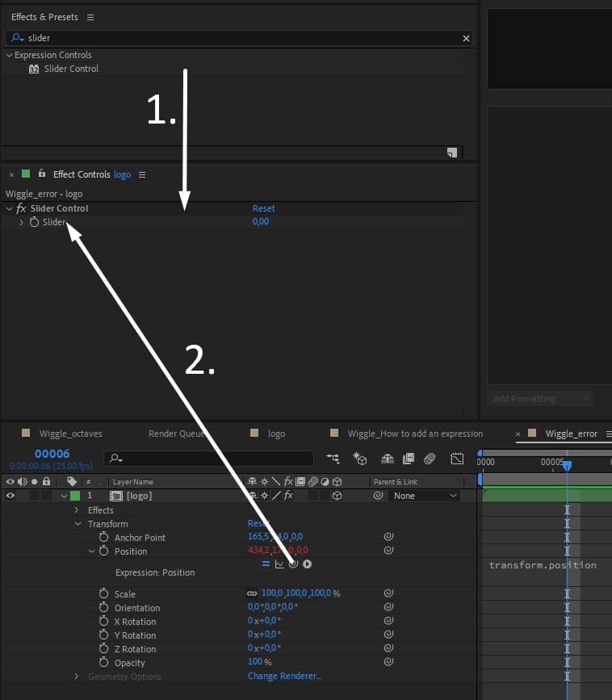Open the Effect Controls panel menu

point(142,174)
